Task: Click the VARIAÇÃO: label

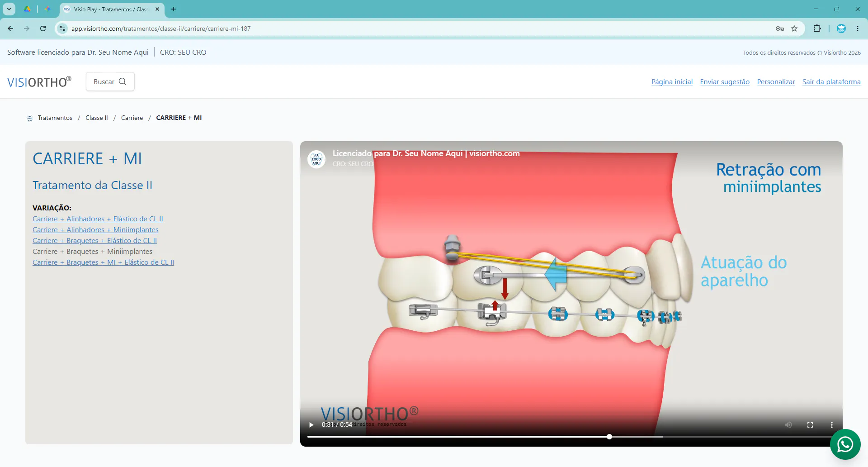Action: point(52,208)
